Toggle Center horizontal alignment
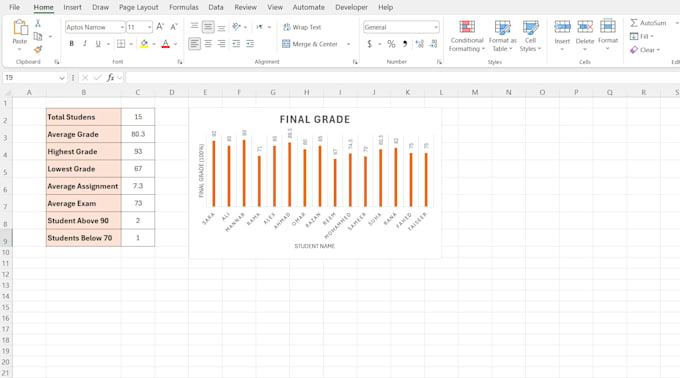Image resolution: width=680 pixels, height=378 pixels. pyautogui.click(x=208, y=43)
